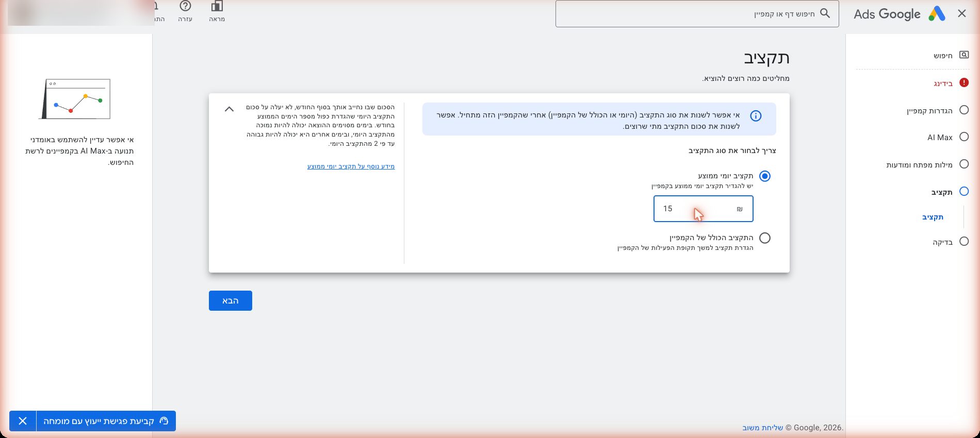980x438 pixels.
Task: Click the page or campaign search field
Action: tap(697, 13)
